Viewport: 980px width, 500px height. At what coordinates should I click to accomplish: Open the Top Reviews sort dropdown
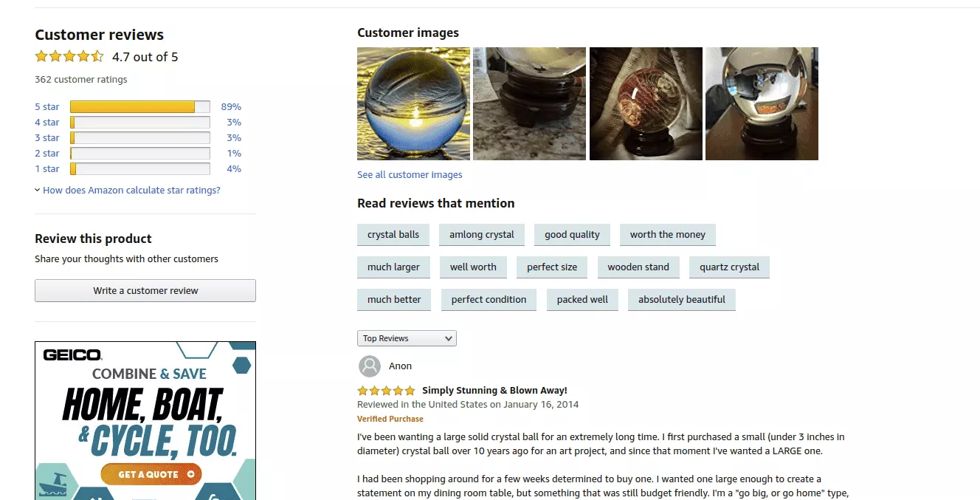point(407,338)
